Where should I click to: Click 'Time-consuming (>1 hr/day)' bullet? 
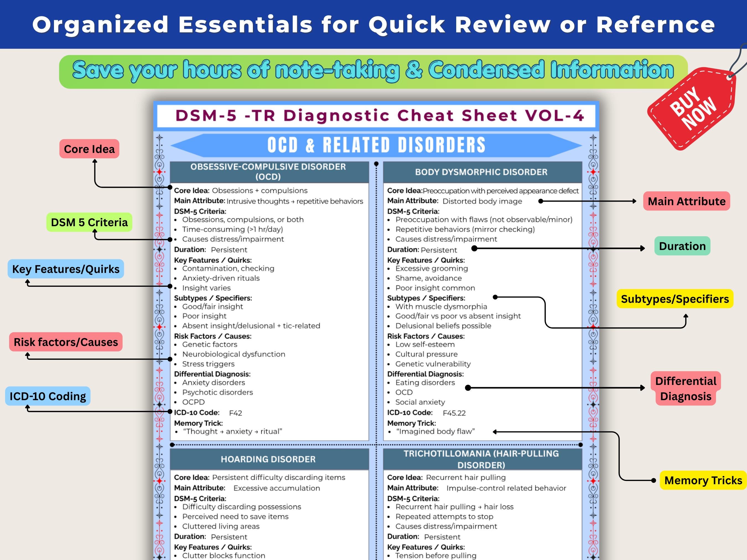(x=232, y=229)
